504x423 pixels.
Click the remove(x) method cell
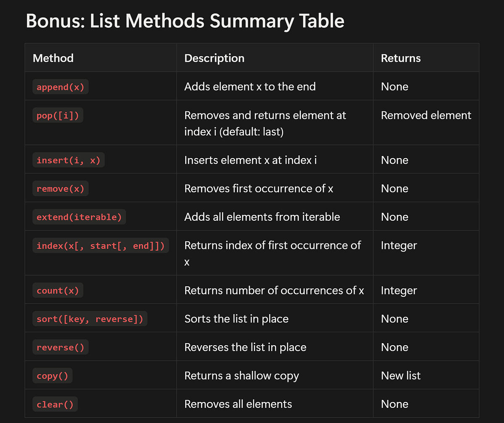tap(60, 189)
